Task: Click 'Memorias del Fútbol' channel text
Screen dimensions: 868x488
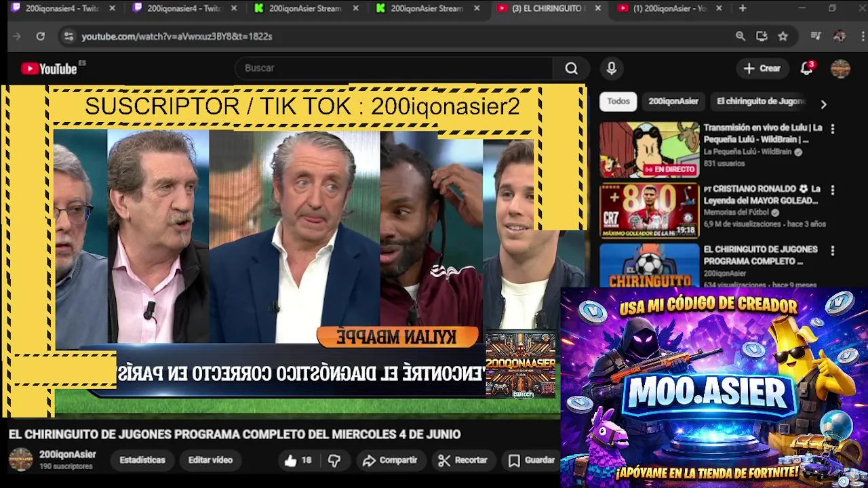Action: (x=737, y=212)
